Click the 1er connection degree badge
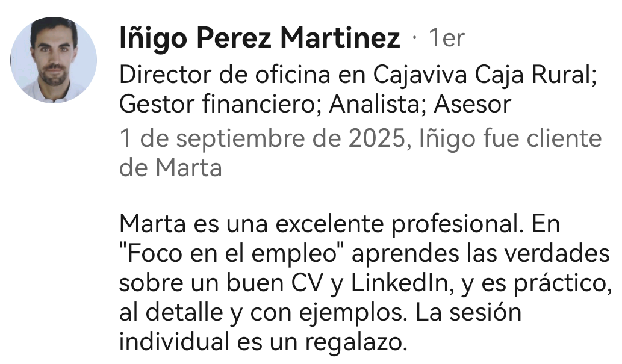The height and width of the screenshot is (364, 622). 447,38
